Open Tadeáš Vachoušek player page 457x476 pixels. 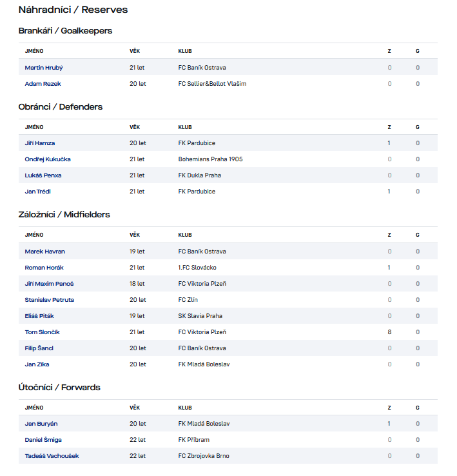pyautogui.click(x=52, y=456)
